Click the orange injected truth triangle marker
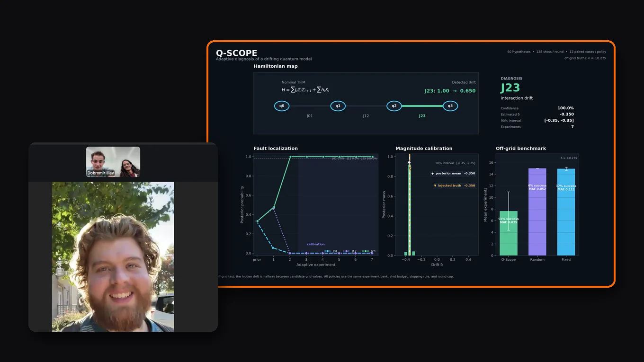The image size is (644, 362). [410, 168]
